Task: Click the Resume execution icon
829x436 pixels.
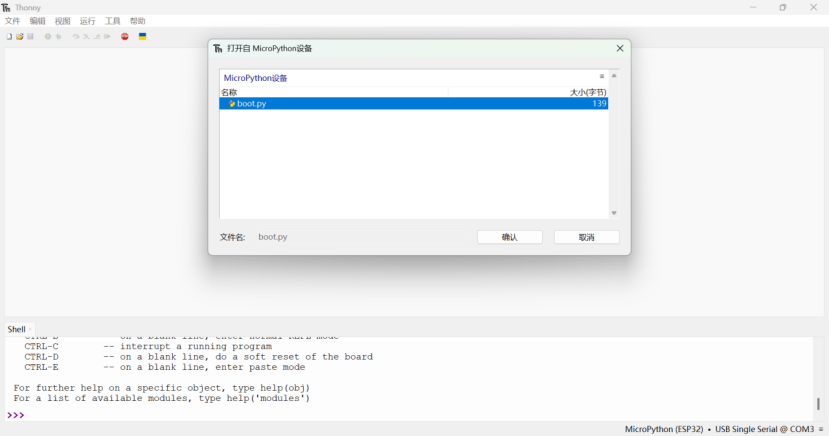Action: click(x=107, y=36)
